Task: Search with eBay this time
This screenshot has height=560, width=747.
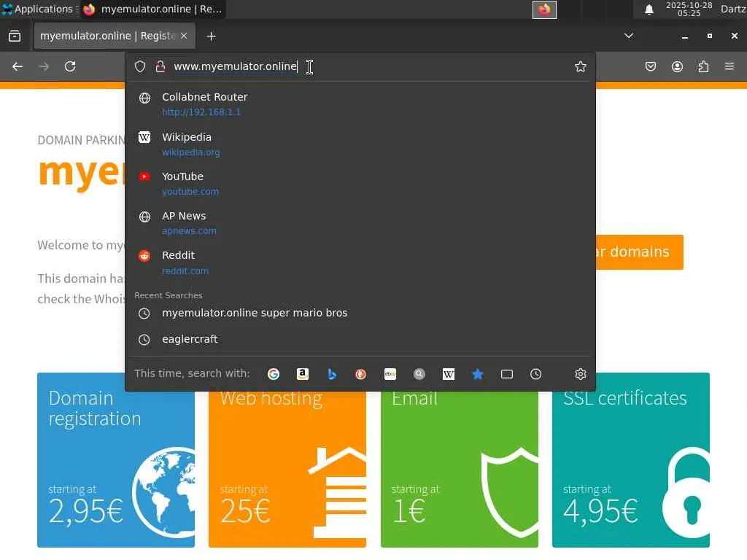Action: (x=390, y=374)
